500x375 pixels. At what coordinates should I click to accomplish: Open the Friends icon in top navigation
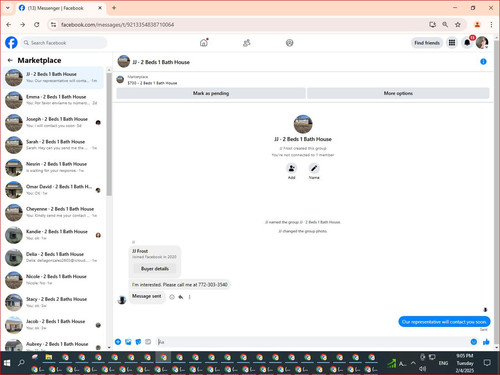[247, 43]
